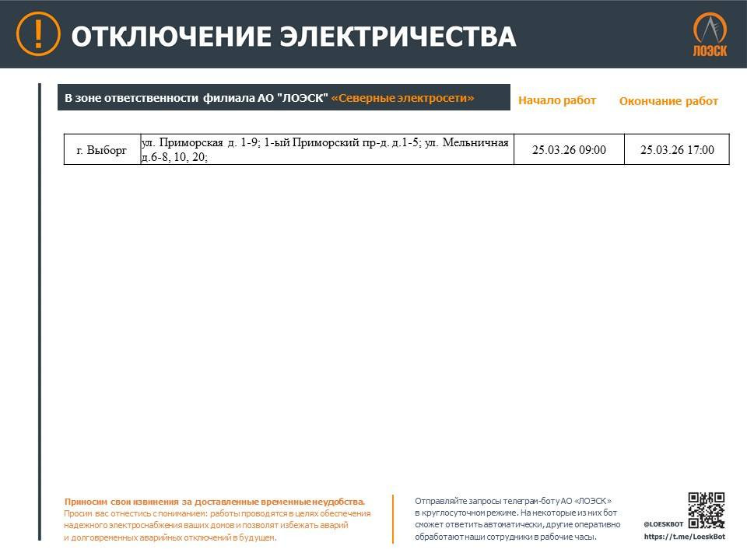Click the dark banner text В зоне ответственности
This screenshot has width=747, height=560.
coord(195,98)
